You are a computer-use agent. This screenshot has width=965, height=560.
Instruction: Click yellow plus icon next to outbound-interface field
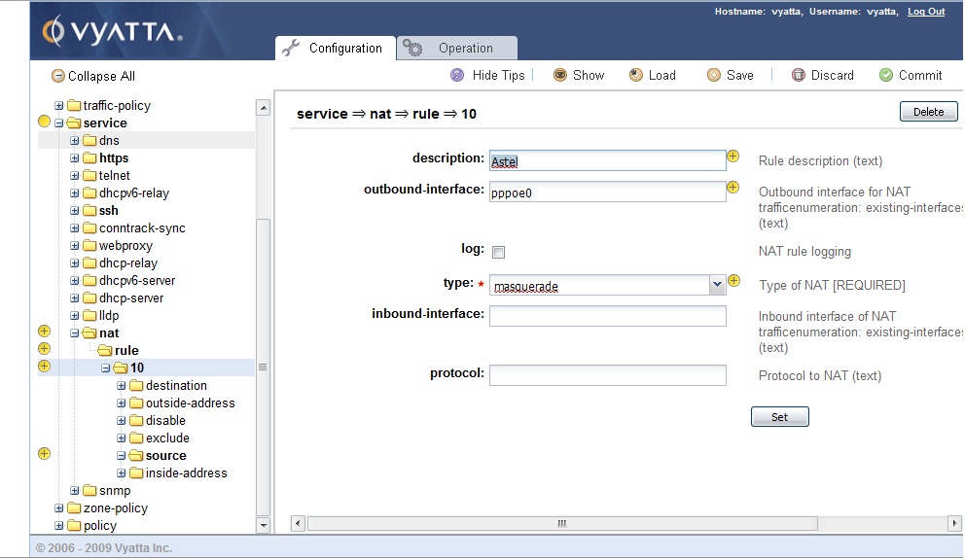click(x=733, y=187)
